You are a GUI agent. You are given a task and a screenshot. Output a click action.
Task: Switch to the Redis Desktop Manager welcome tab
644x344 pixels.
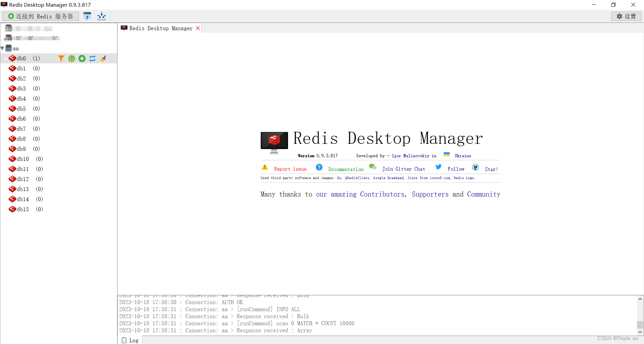click(158, 28)
